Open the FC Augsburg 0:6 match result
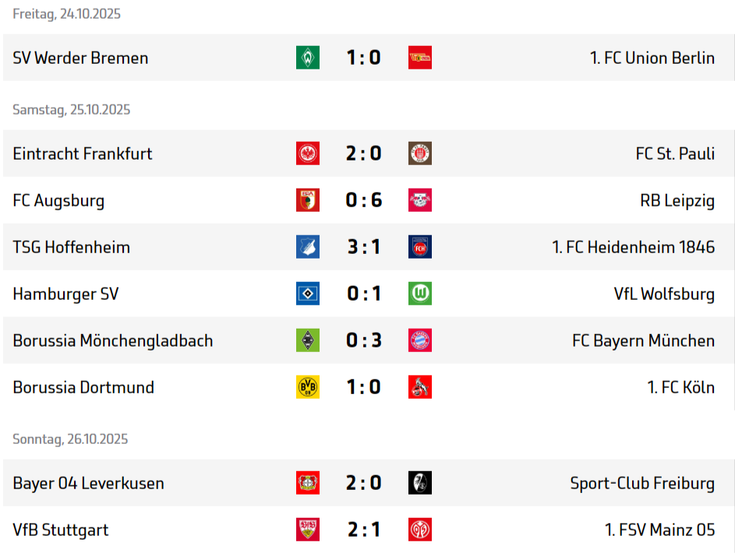This screenshot has width=735, height=560. [364, 200]
